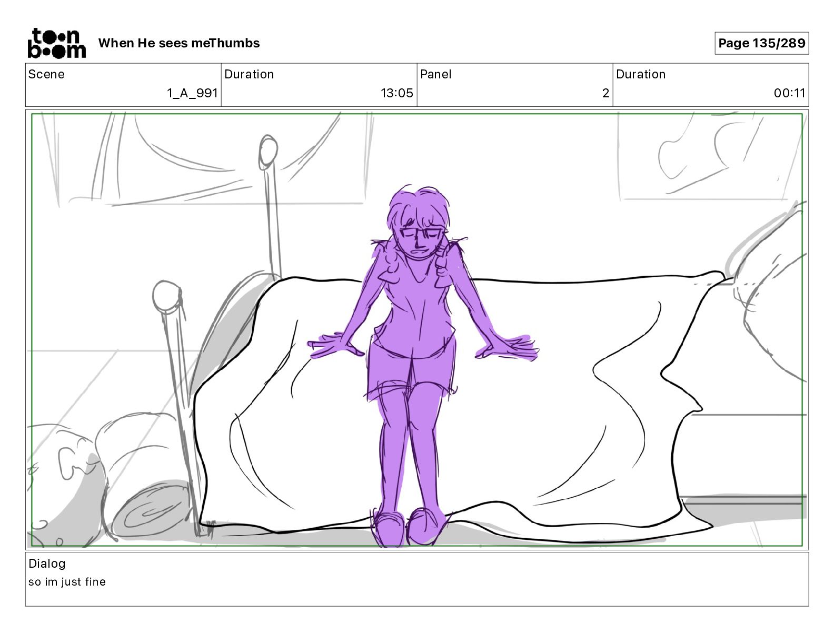Click the first 'Duration' label beside Scene

(x=249, y=74)
